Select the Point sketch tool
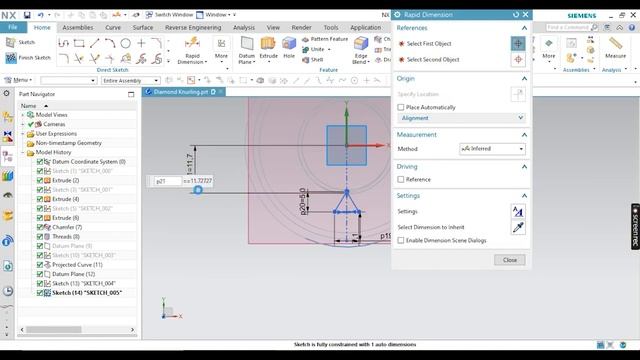The height and width of the screenshot is (360, 640). point(141,43)
